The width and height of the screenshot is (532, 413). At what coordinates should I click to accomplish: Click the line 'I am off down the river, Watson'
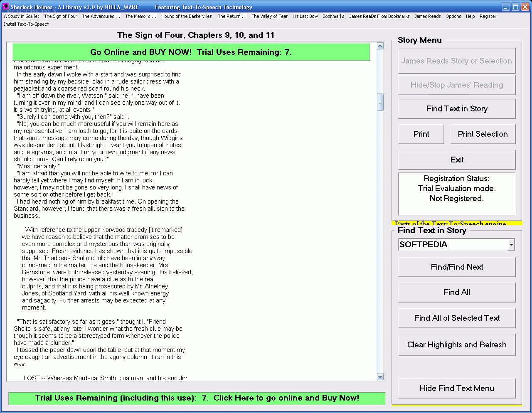(x=91, y=96)
